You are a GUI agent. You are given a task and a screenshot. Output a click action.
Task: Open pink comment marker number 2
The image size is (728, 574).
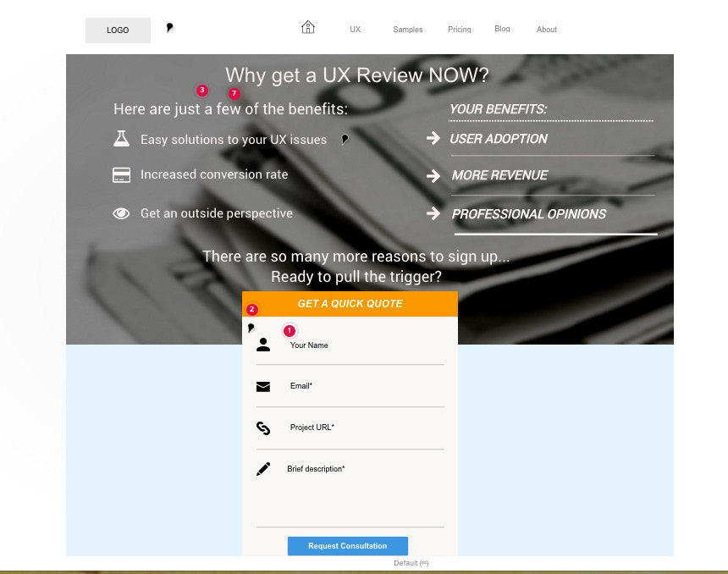pyautogui.click(x=251, y=309)
